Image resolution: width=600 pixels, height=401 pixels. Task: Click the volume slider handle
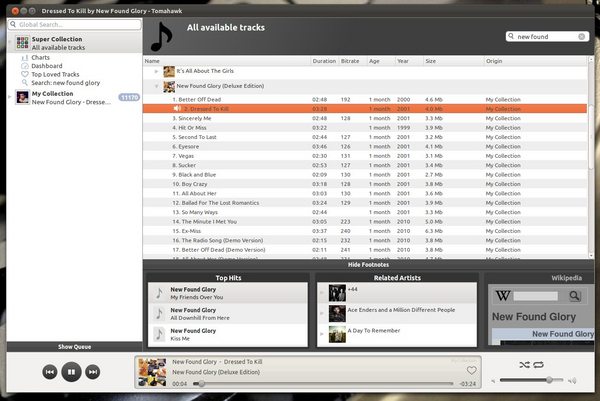click(549, 380)
